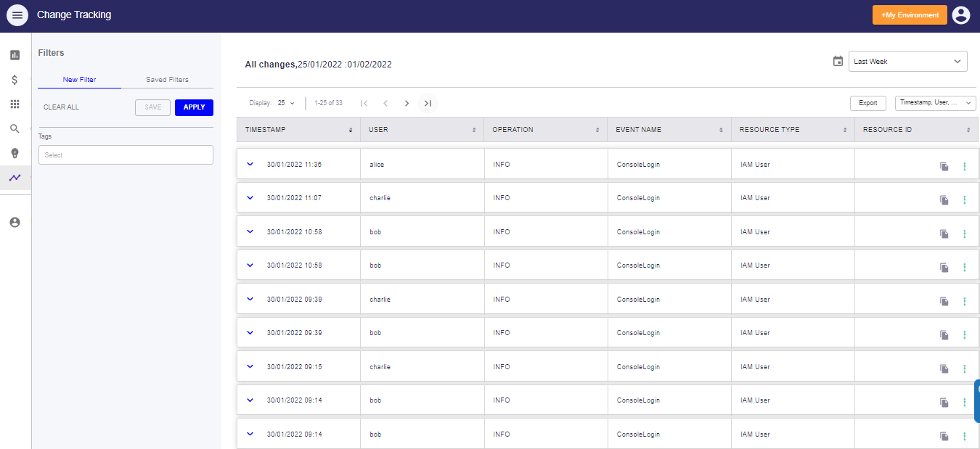This screenshot has width=980, height=449.
Task: Open the cost dollar sign sidebar icon
Action: [x=15, y=80]
